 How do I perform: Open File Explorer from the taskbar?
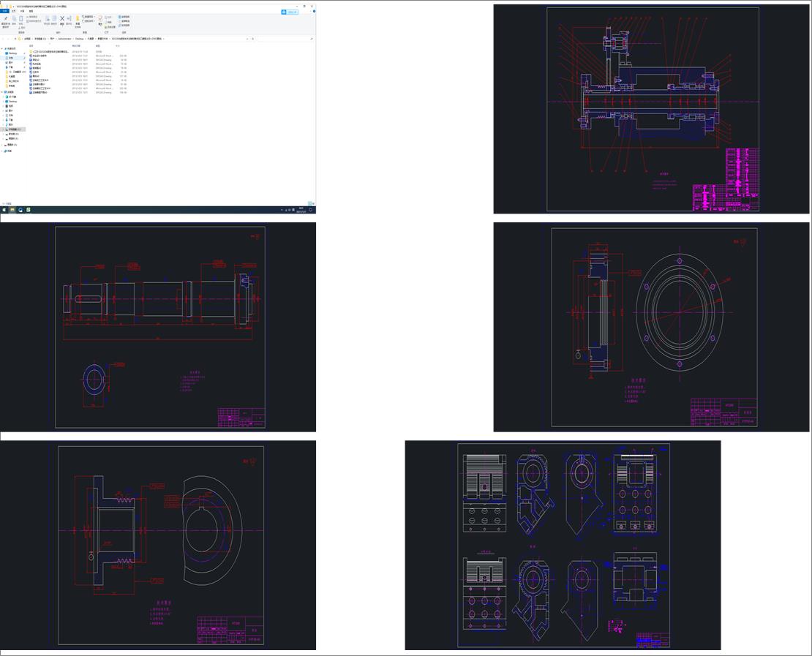point(12,210)
